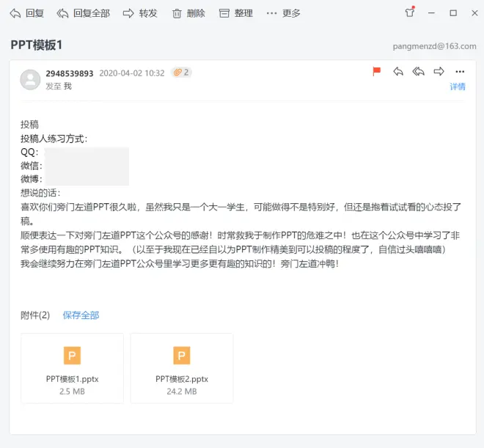The image size is (484, 448).
Task: Click sender name 2948539893
Action: tap(70, 73)
